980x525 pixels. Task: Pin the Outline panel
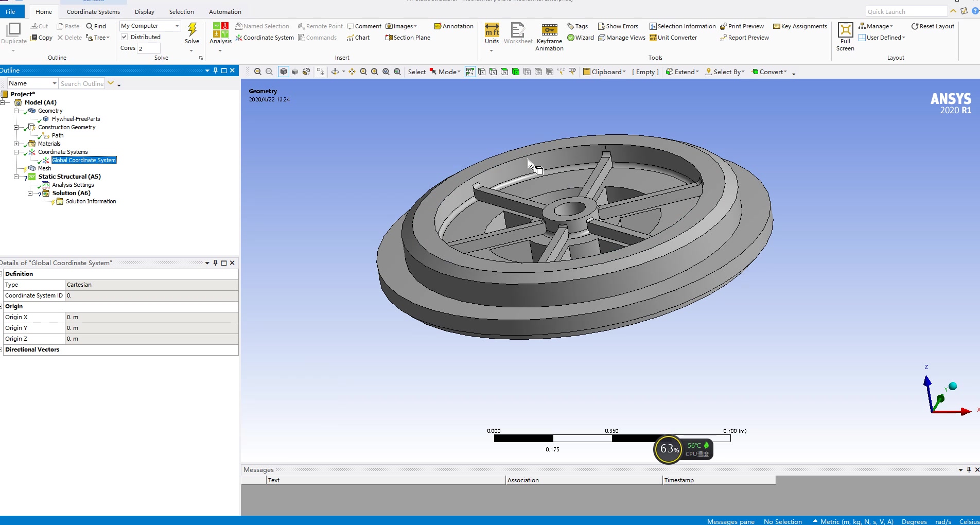click(215, 71)
